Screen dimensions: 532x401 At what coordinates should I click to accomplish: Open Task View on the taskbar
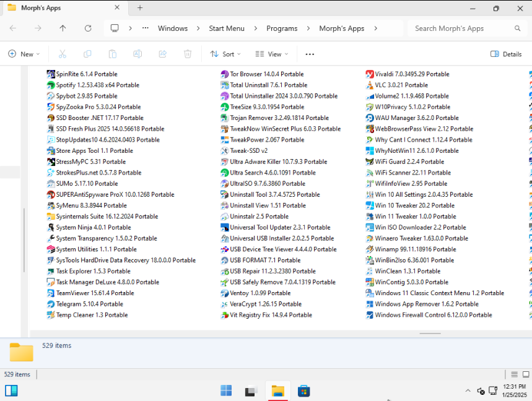point(251,391)
